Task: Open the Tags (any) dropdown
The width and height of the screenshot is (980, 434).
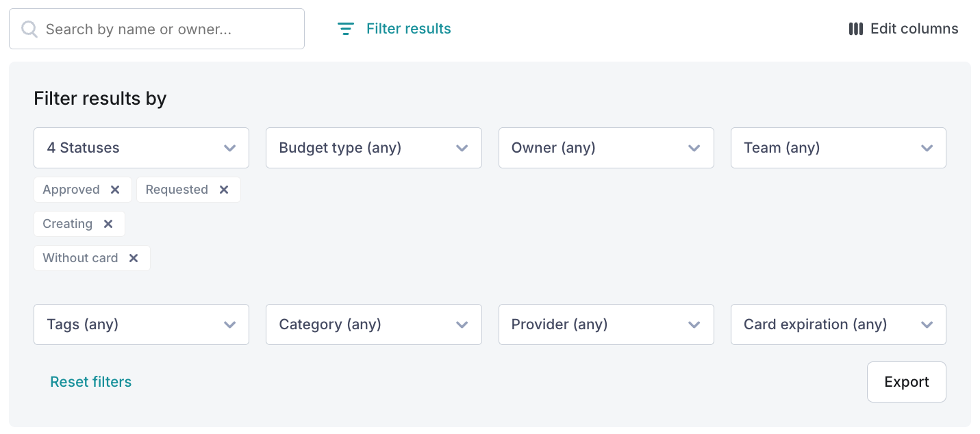Action: pos(141,324)
